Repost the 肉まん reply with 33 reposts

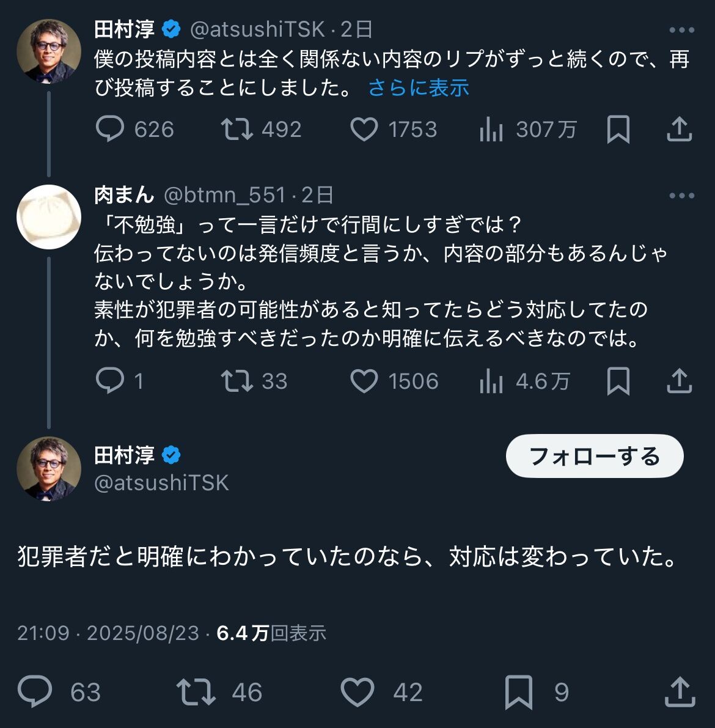[237, 381]
